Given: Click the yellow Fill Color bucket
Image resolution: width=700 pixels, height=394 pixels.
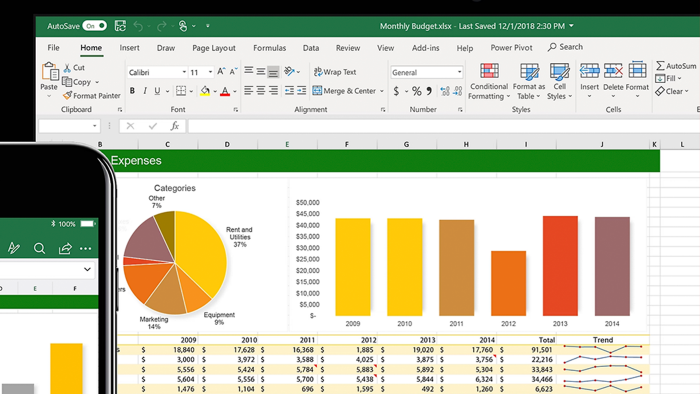Looking at the screenshot, I should pyautogui.click(x=205, y=91).
